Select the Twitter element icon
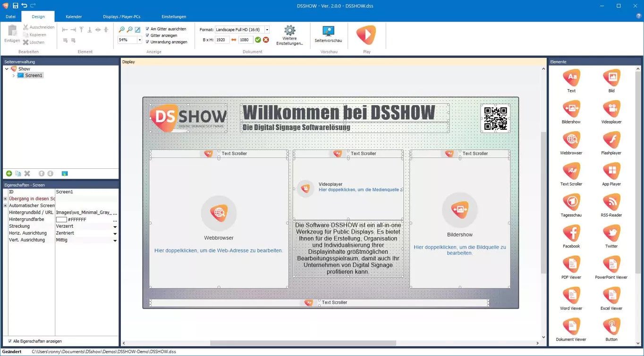Image resolution: width=644 pixels, height=356 pixels. click(611, 234)
